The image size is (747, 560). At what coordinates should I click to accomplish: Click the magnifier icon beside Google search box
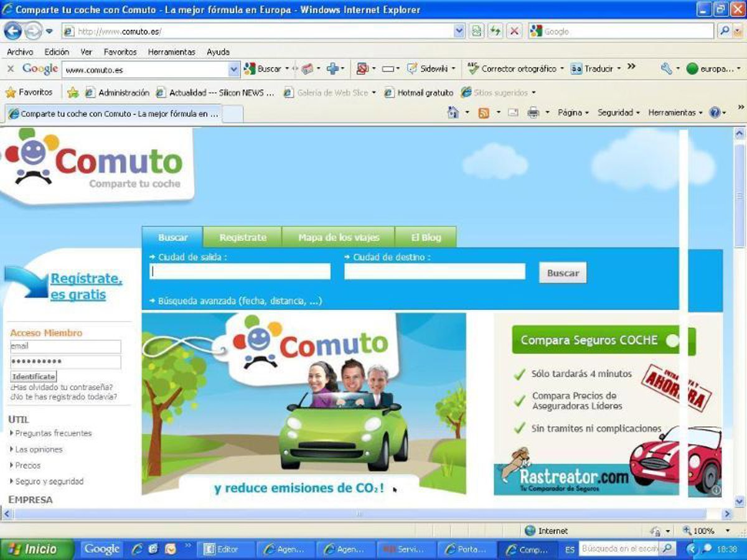pyautogui.click(x=725, y=31)
